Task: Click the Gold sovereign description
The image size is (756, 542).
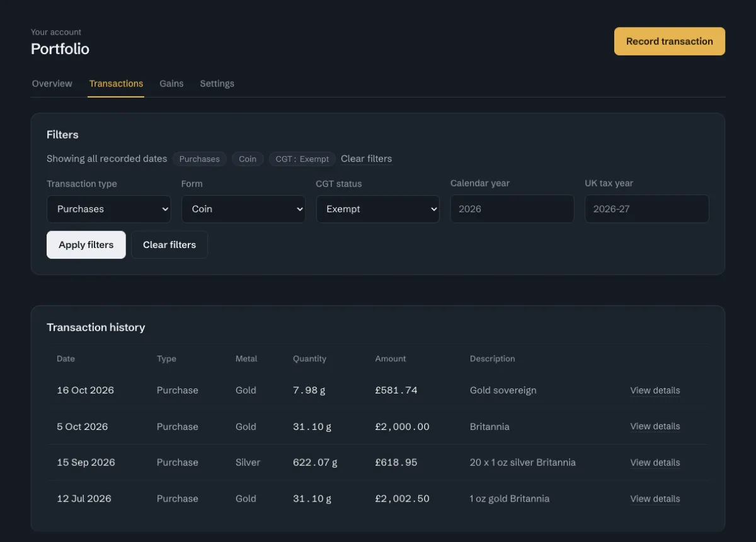Action: click(x=503, y=390)
